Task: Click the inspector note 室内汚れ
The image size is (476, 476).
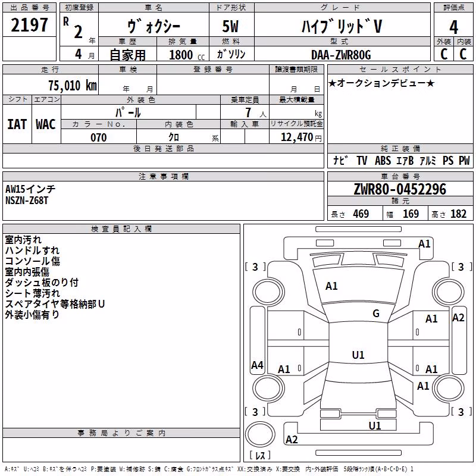Action: coord(23,240)
